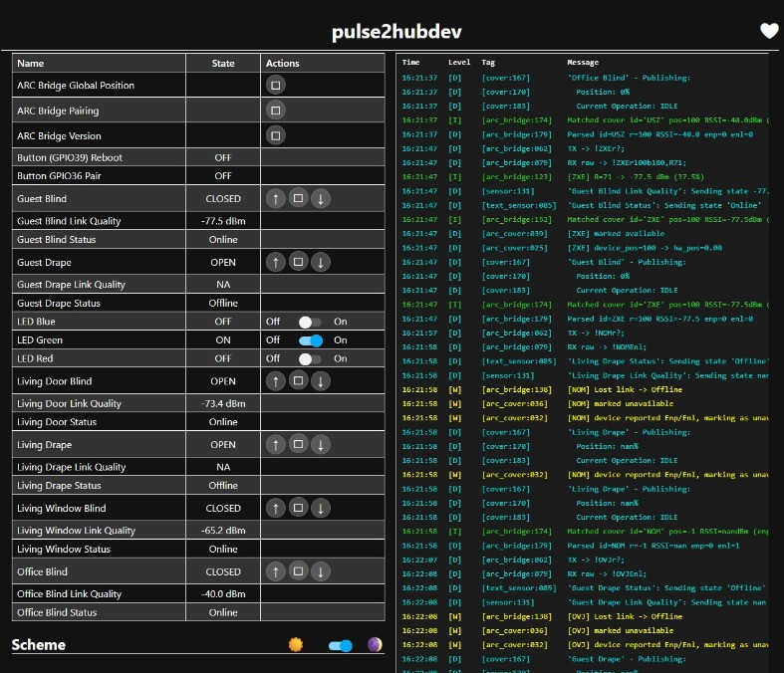Switch the Scheme light/dark toggle

coord(341,646)
